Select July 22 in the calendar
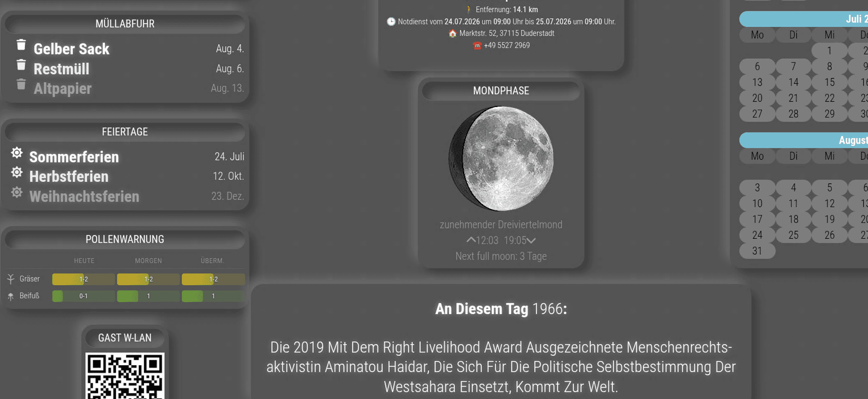The height and width of the screenshot is (399, 868). [x=829, y=98]
